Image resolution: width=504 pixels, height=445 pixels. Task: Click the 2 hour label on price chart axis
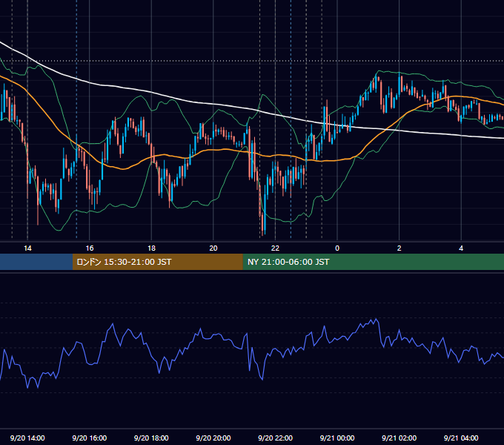pos(399,248)
